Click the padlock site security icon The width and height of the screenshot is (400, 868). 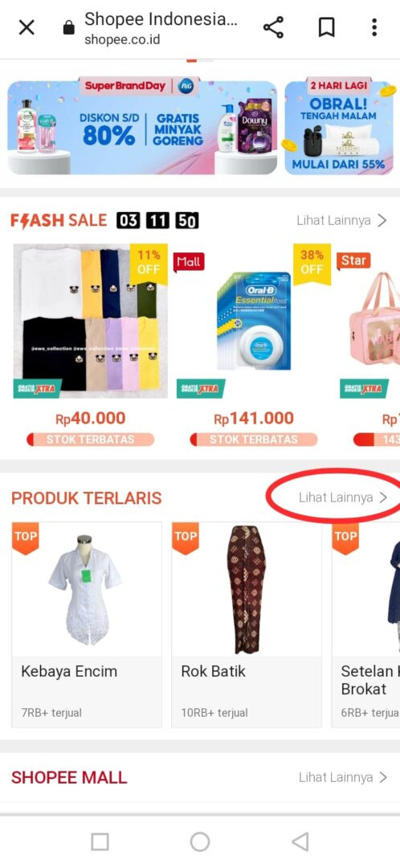click(x=68, y=27)
